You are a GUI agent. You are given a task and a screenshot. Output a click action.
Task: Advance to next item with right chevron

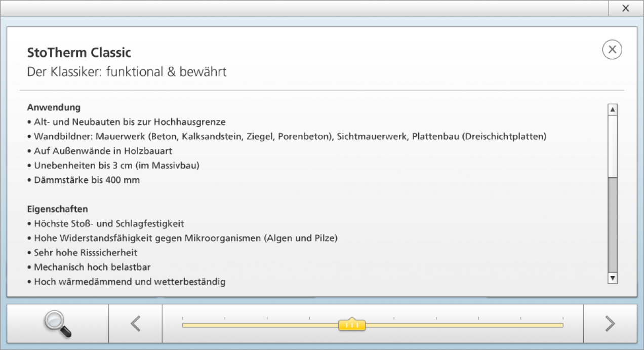(610, 324)
